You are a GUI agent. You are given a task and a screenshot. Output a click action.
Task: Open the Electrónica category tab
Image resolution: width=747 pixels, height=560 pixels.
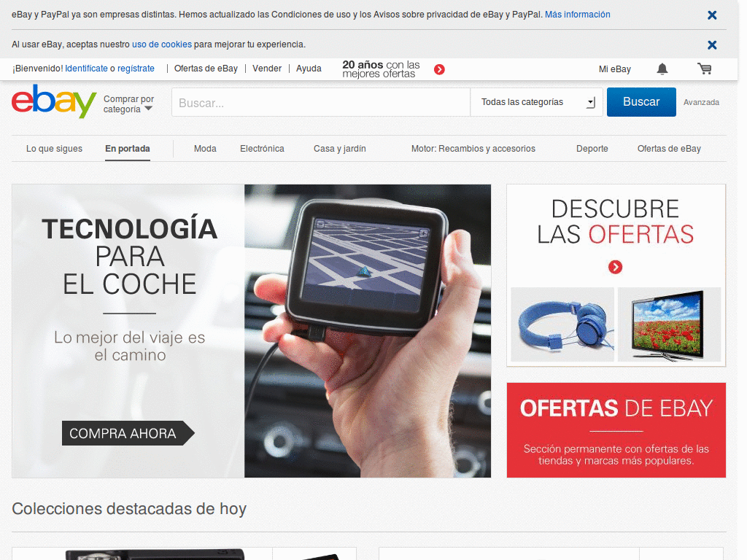coord(262,149)
